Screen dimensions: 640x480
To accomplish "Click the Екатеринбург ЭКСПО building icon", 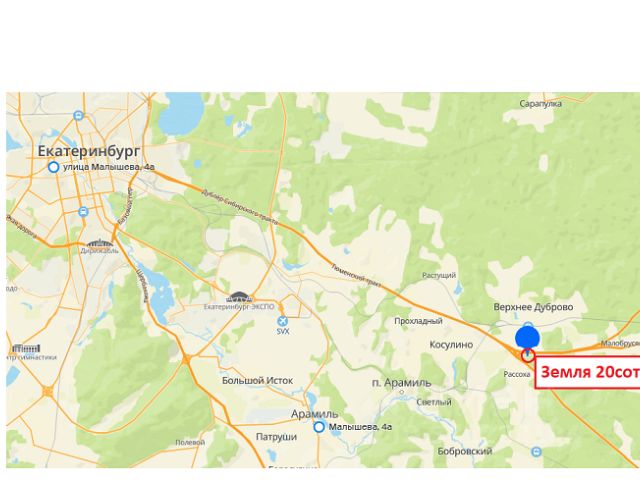I will tap(241, 297).
